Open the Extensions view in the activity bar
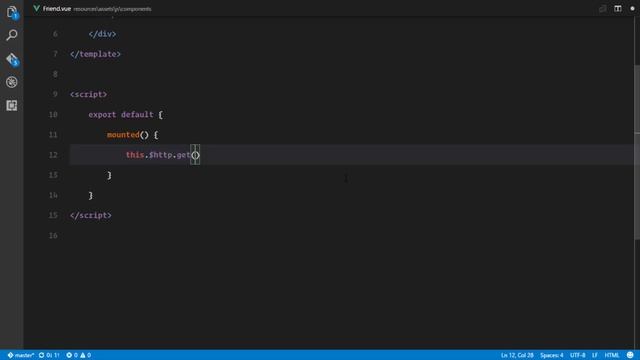The width and height of the screenshot is (640, 360). coord(12,105)
